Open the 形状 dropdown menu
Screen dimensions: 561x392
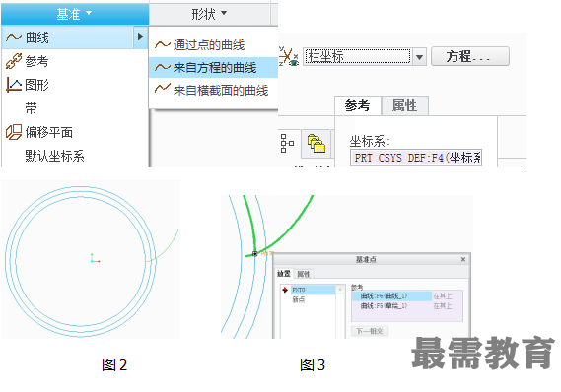pyautogui.click(x=209, y=14)
